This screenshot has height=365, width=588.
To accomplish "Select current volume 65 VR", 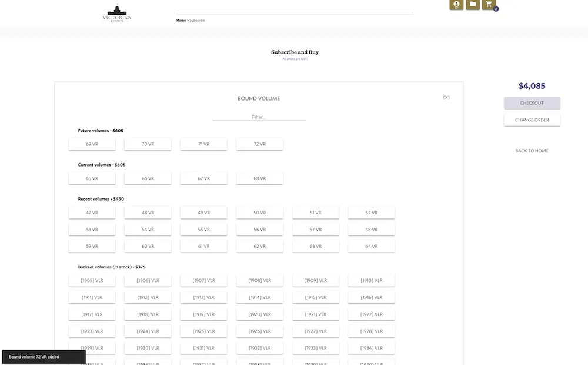I will pos(92,178).
